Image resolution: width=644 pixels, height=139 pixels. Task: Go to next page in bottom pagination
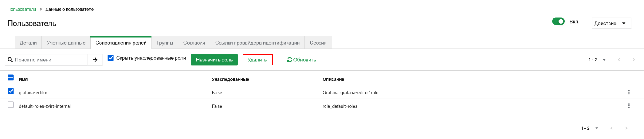pyautogui.click(x=626, y=128)
